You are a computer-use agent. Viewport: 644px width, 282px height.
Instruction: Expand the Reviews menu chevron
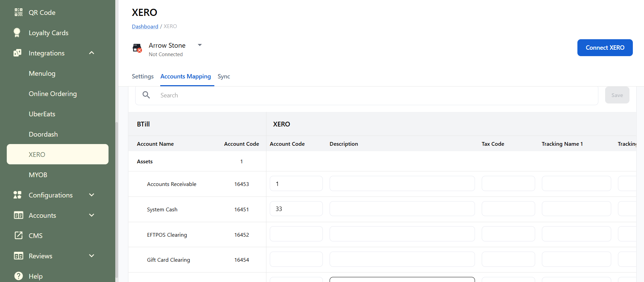(92, 256)
